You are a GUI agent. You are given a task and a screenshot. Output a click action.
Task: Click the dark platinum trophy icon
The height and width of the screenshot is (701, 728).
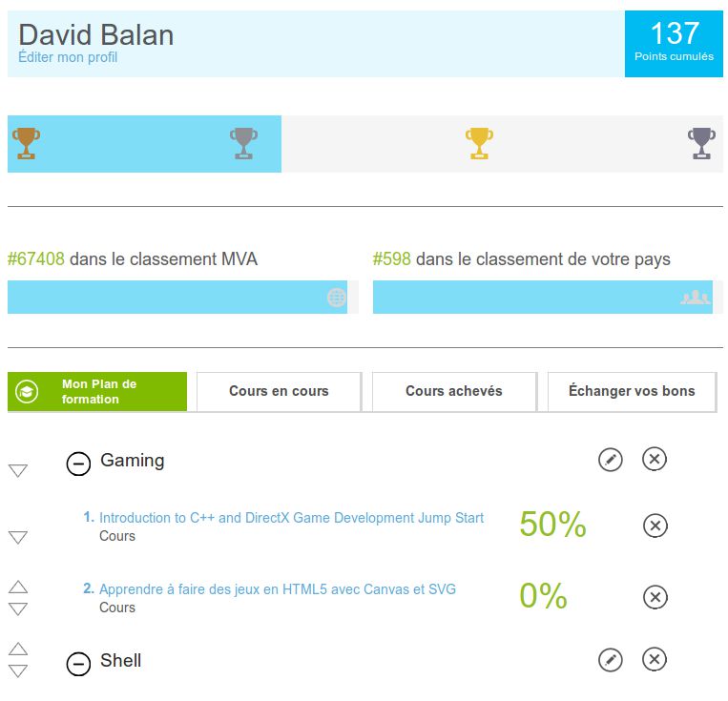coord(701,143)
